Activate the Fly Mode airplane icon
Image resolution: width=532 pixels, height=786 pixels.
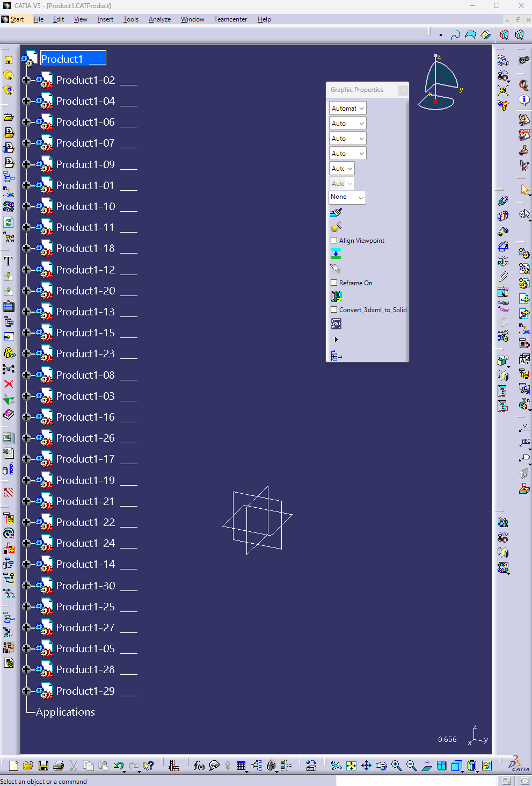pos(336,766)
